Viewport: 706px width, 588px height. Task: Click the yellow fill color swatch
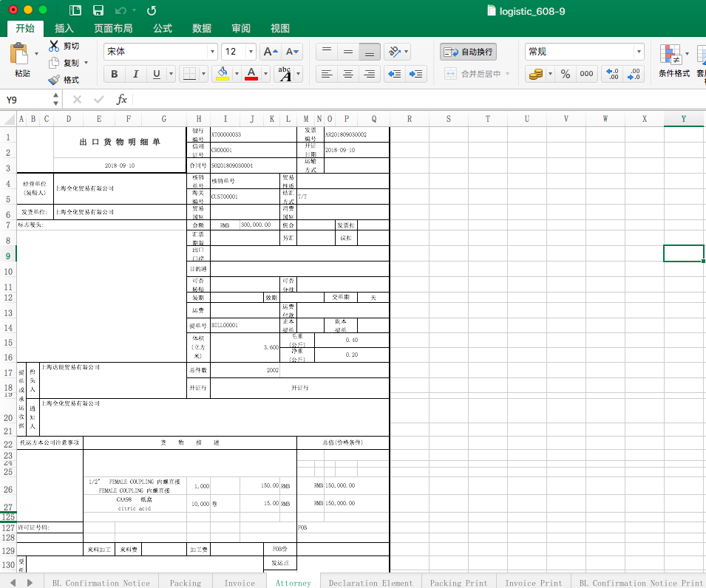coord(222,74)
